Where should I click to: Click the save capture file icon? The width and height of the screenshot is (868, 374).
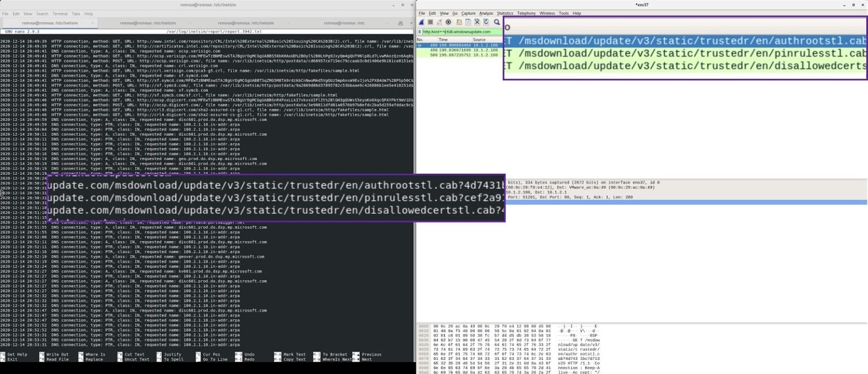[468, 22]
